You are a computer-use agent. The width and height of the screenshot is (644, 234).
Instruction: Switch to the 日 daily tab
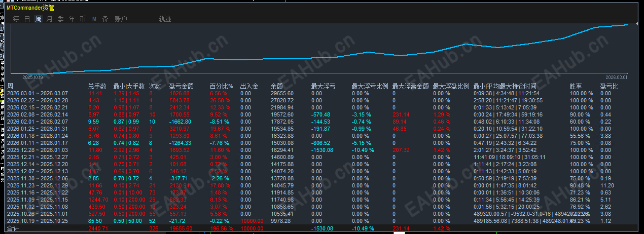point(27,19)
